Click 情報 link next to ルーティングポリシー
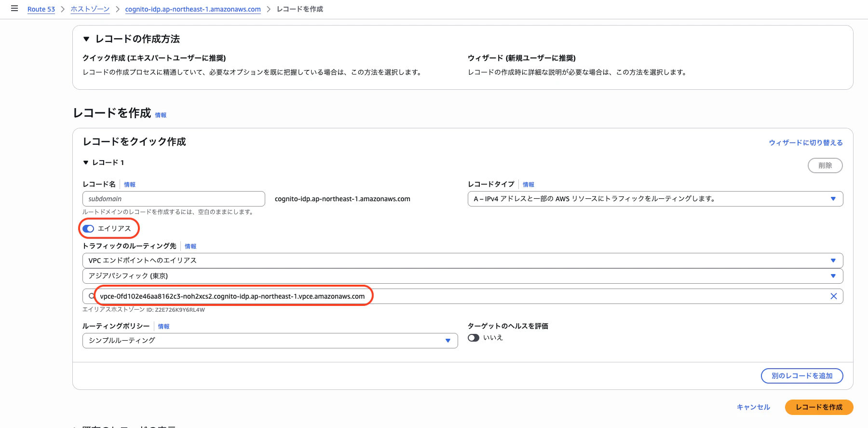Viewport: 868px width, 428px height. (163, 326)
